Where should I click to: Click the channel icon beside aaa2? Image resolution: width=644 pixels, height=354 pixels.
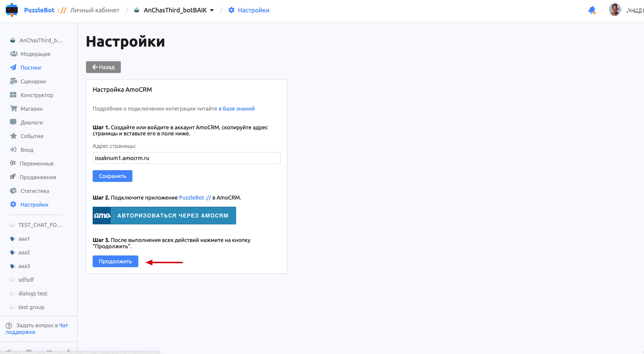pyautogui.click(x=12, y=252)
